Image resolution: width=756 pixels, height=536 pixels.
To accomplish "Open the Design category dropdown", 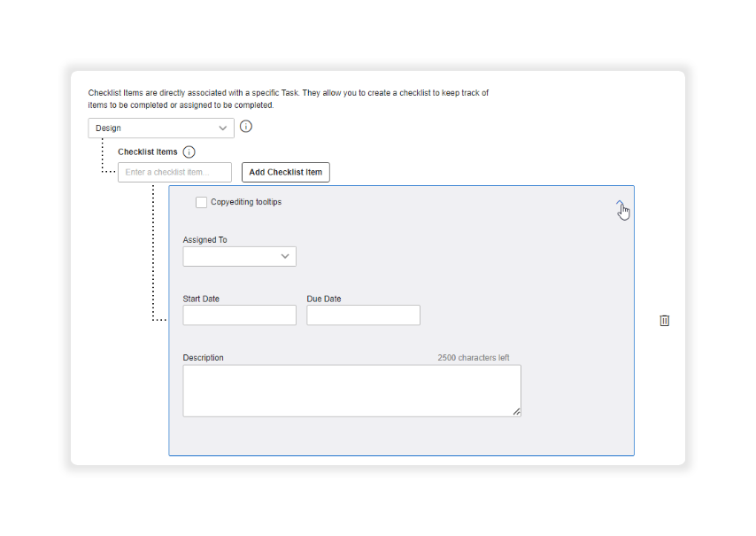I will pos(160,128).
